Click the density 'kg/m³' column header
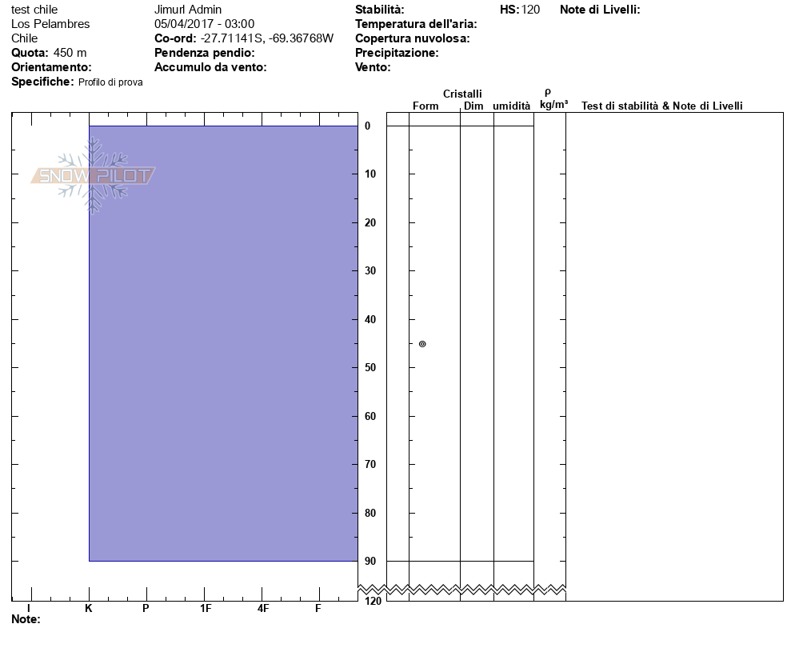This screenshot has width=795, height=672. tap(553, 105)
